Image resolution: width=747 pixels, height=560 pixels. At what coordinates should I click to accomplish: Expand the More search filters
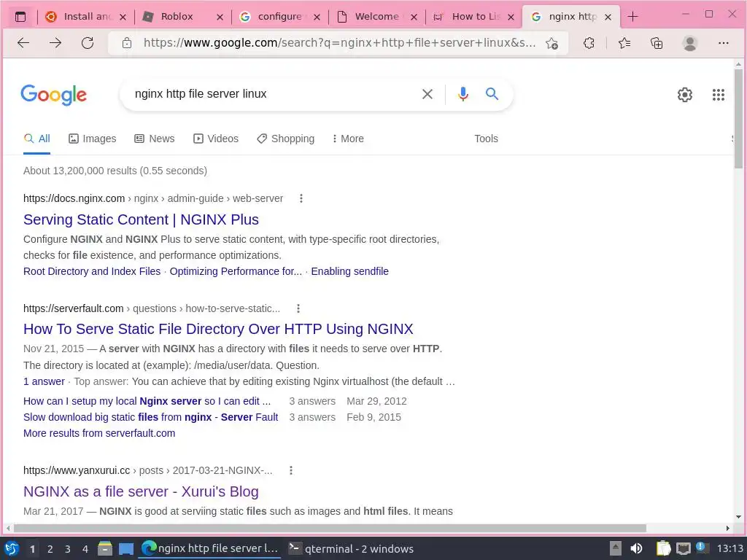[x=348, y=139]
